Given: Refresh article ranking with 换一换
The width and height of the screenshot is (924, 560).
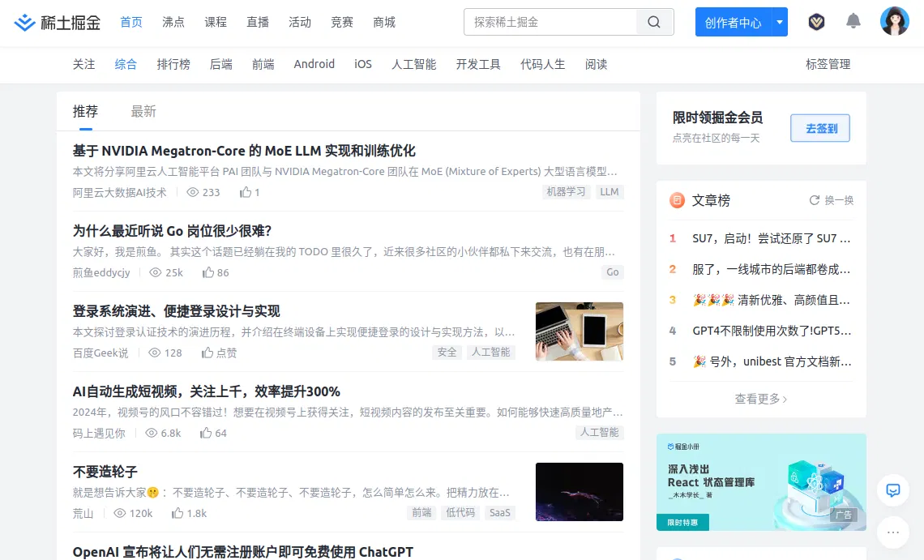Looking at the screenshot, I should [832, 200].
